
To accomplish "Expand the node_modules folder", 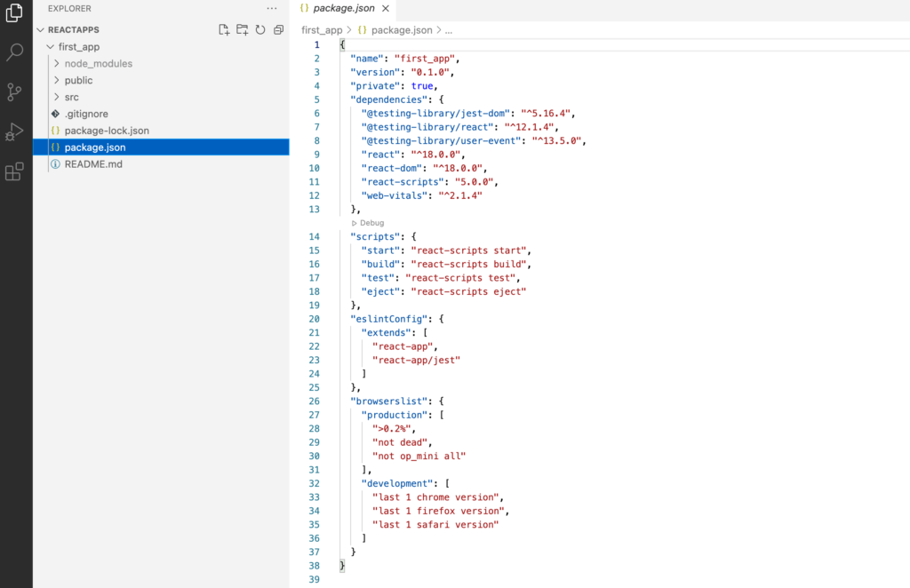I will click(x=98, y=63).
